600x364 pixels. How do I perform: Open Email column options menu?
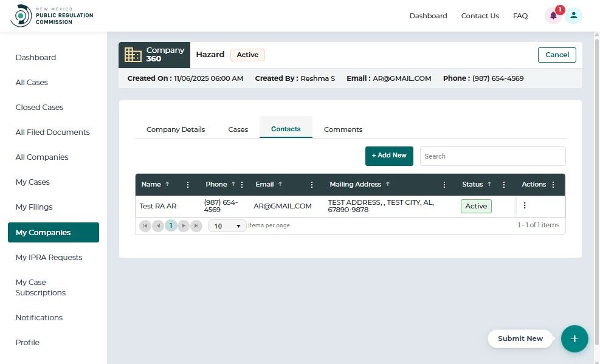311,185
